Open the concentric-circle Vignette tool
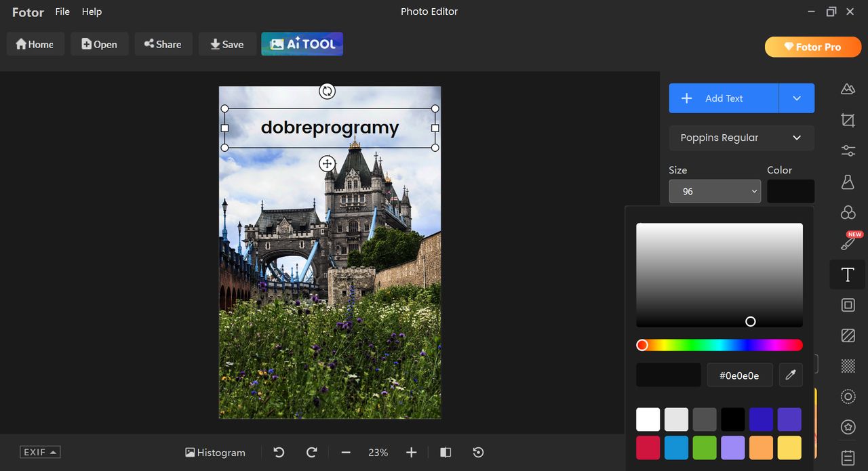 point(848,396)
